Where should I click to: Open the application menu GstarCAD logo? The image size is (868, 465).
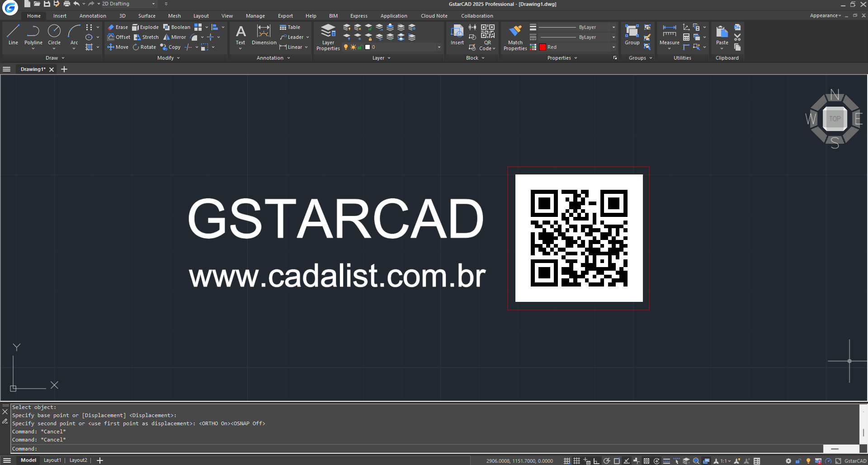pos(10,7)
